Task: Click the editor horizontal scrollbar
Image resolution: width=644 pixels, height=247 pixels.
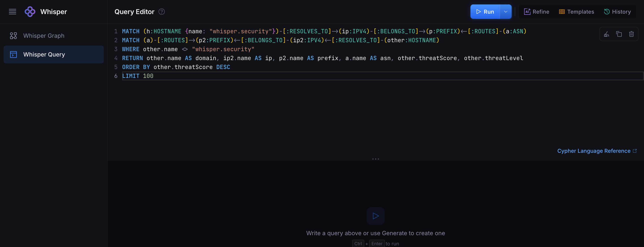Action: coord(375,80)
